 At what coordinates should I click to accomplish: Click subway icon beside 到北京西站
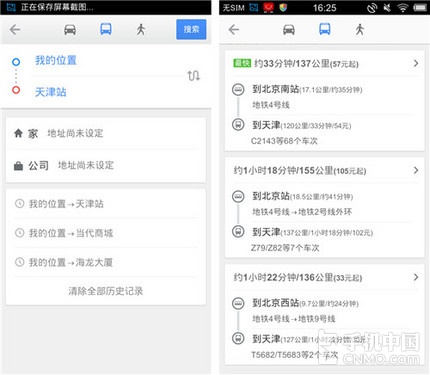click(238, 303)
